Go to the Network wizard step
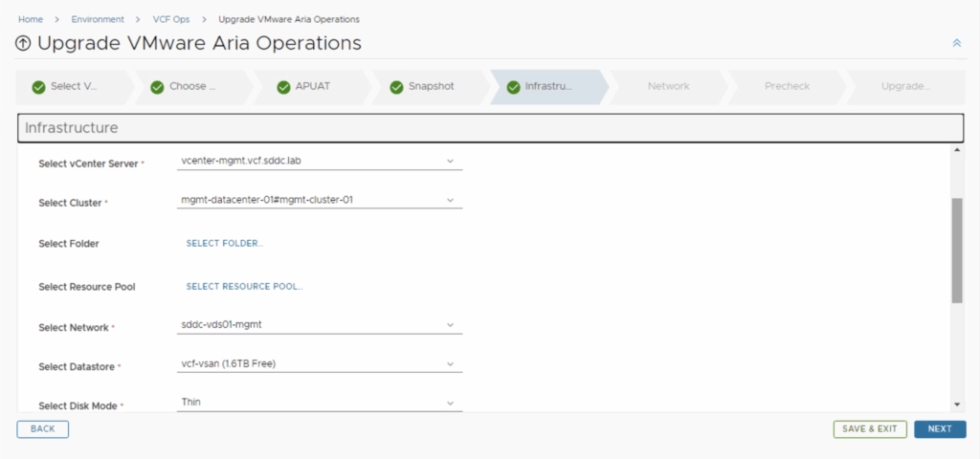980x459 pixels. [668, 86]
